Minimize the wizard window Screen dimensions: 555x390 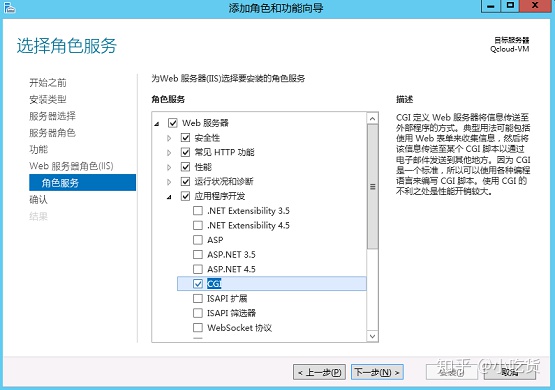491,6
